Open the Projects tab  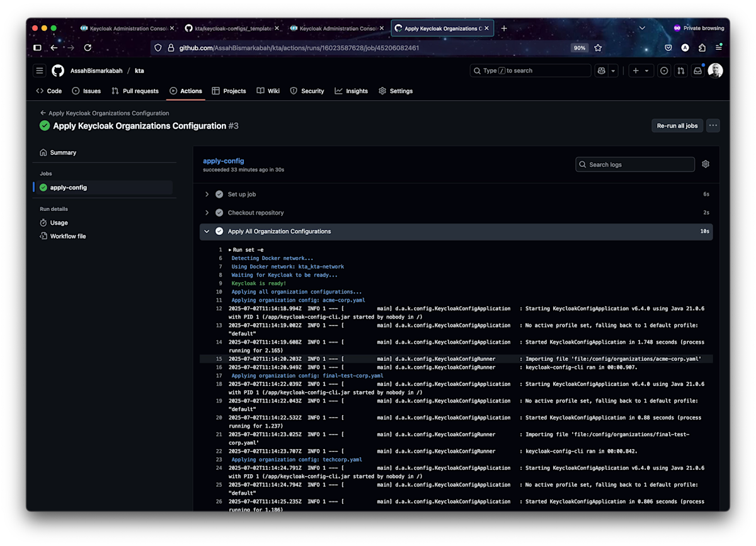(229, 91)
